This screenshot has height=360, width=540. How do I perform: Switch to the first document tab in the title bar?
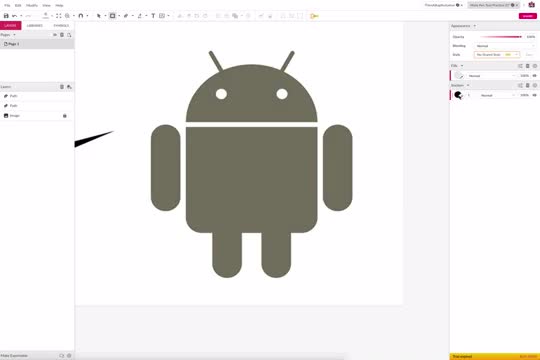tap(443, 5)
